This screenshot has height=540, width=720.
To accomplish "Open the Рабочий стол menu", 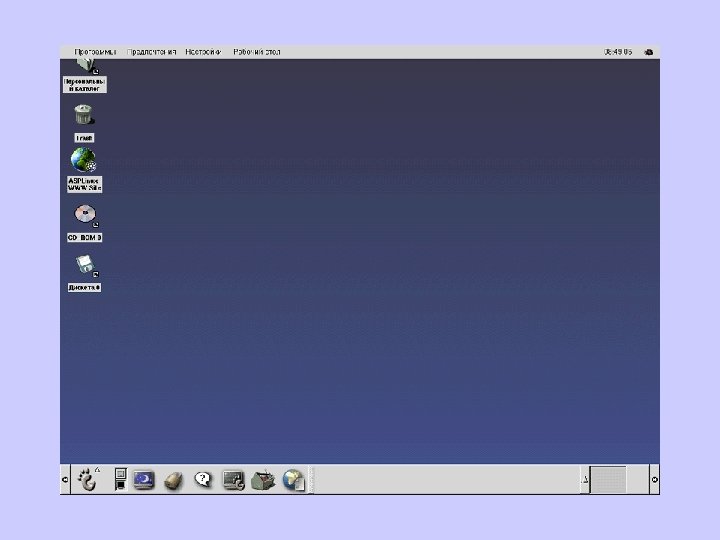I will pos(257,52).
